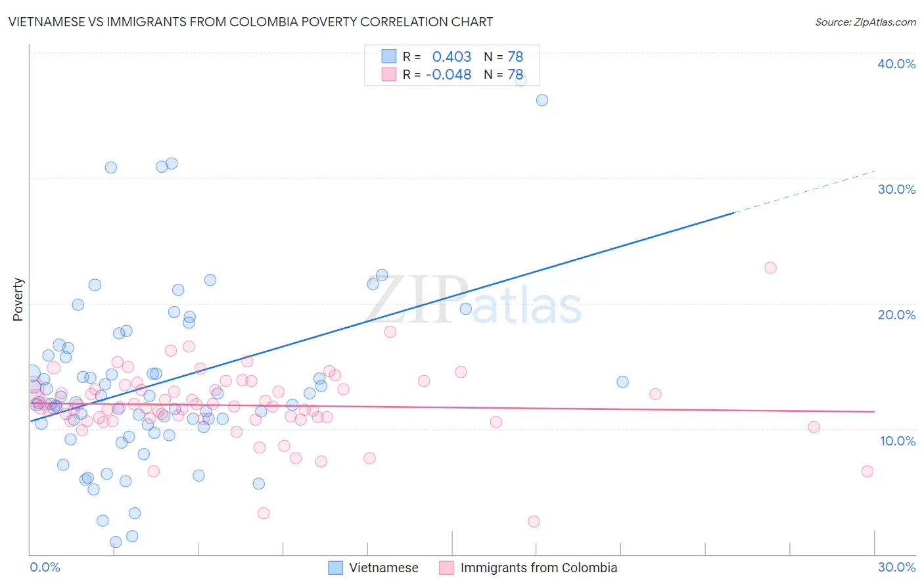Click the rightmost pink point near 6.5%
924x586 pixels.
pos(867,471)
